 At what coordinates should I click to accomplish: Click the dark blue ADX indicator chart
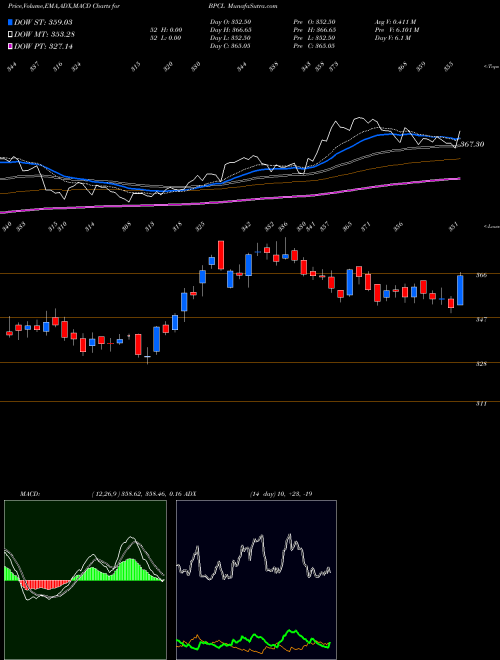click(x=256, y=580)
